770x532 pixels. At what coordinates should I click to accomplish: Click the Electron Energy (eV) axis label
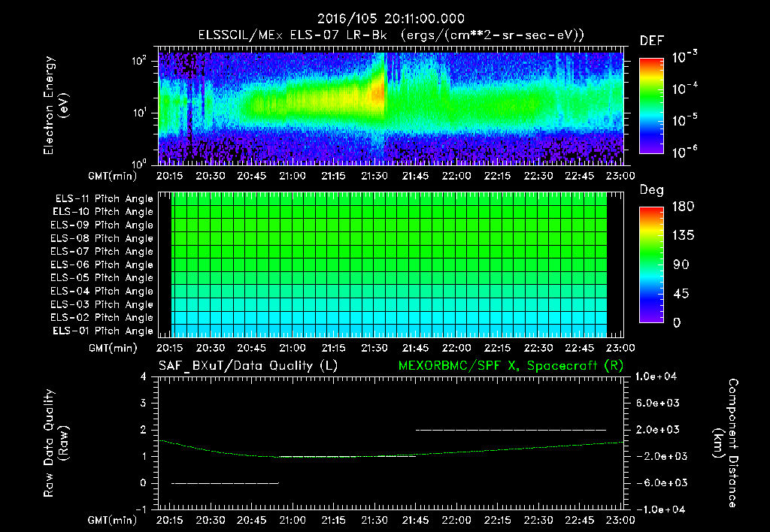[x=56, y=105]
